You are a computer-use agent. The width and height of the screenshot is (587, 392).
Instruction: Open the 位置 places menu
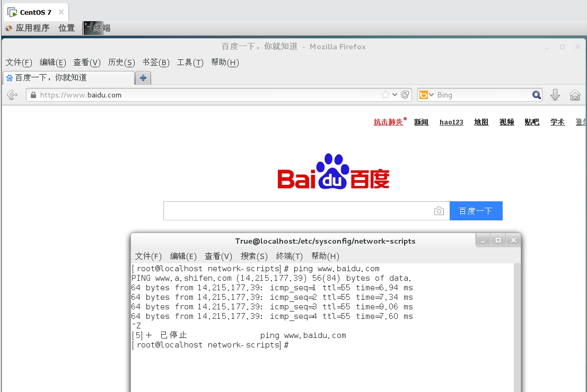[x=67, y=28]
